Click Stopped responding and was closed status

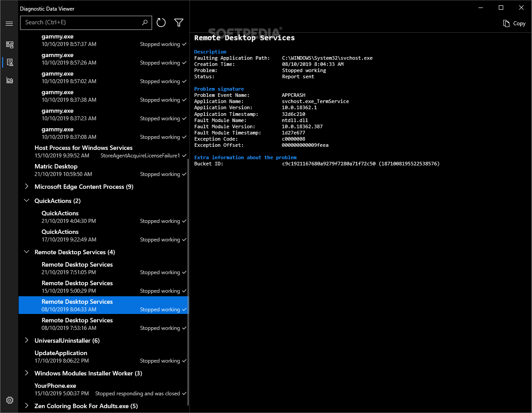(x=138, y=394)
